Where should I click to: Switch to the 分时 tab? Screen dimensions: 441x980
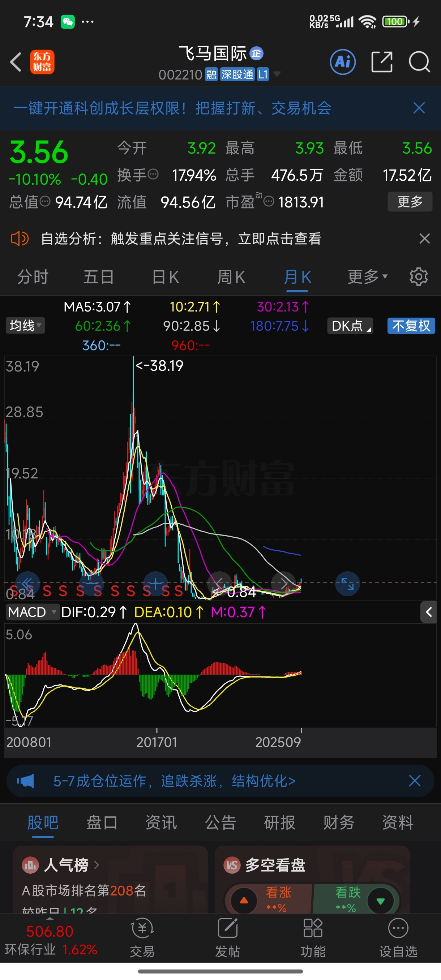[x=33, y=276]
